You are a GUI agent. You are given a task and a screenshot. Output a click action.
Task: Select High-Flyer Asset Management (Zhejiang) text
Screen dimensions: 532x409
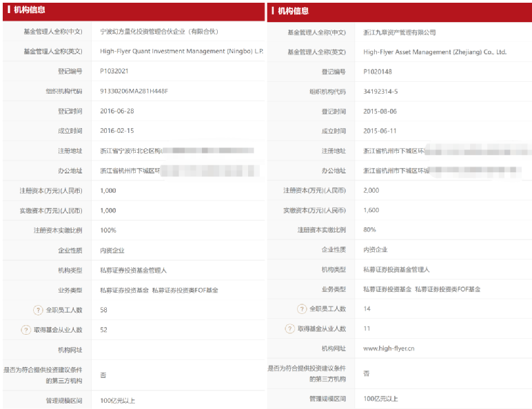[422, 52]
